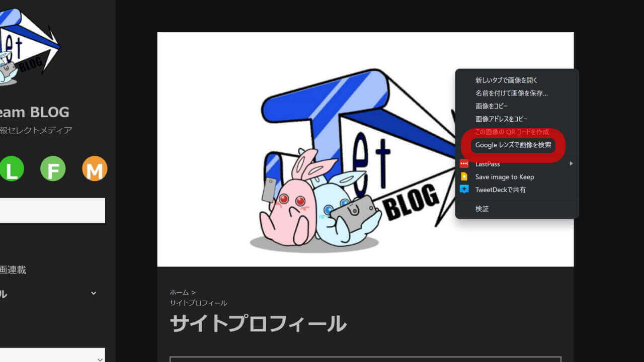644x362 pixels.
Task: Select 画像アドレスをコピー
Action: tap(501, 119)
